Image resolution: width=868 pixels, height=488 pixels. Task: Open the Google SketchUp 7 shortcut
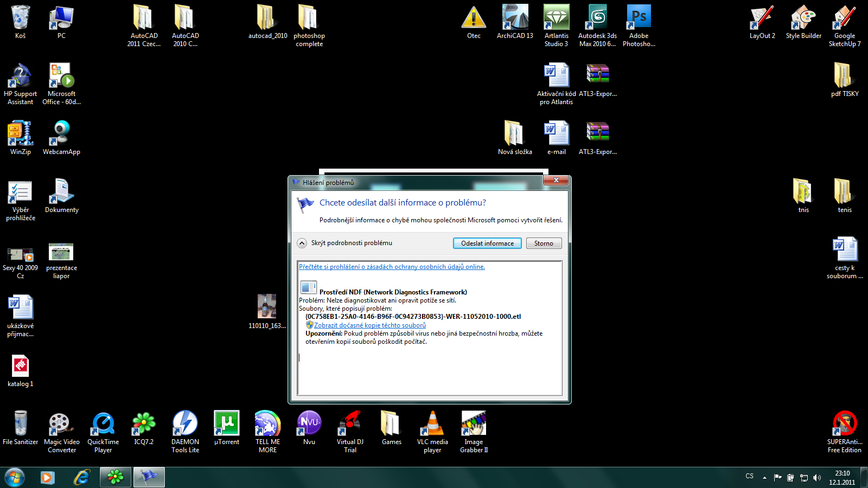click(x=845, y=25)
